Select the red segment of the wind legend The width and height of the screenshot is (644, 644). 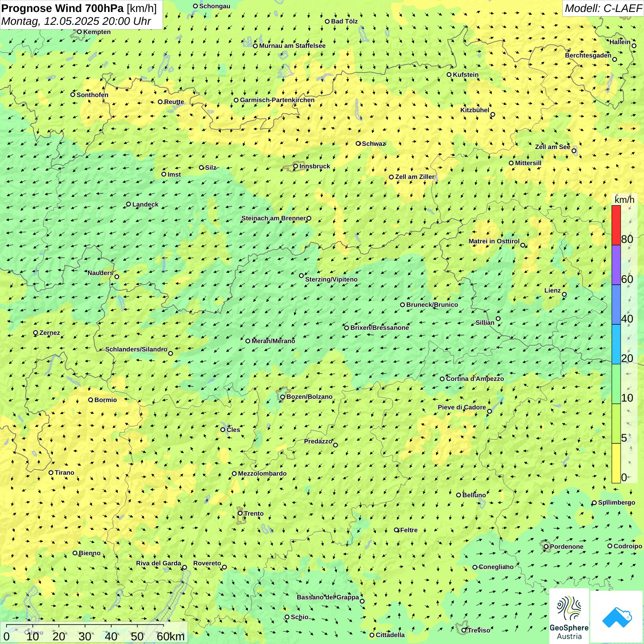pyautogui.click(x=616, y=225)
